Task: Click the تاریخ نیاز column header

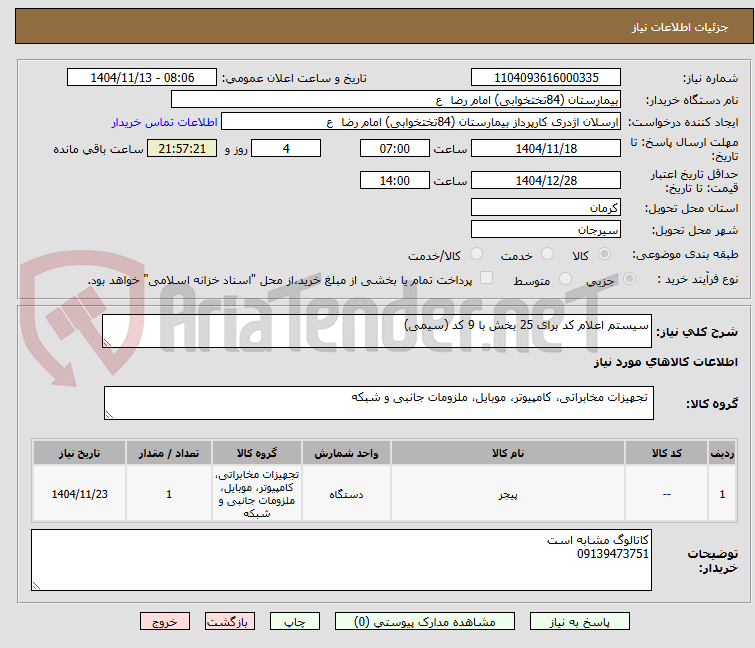Action: coord(79,453)
